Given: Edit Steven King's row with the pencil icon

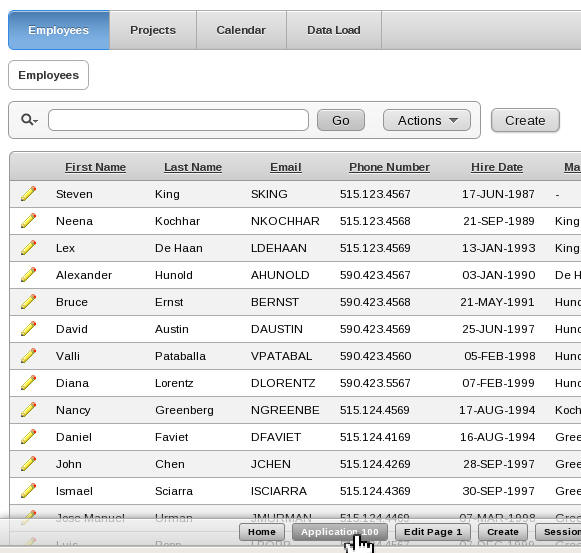Looking at the screenshot, I should coord(29,194).
